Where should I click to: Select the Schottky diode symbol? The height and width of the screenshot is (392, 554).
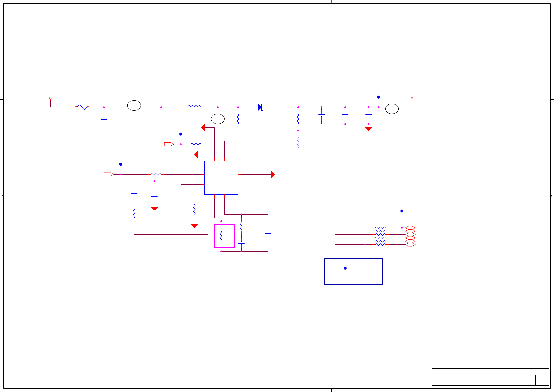click(x=260, y=107)
